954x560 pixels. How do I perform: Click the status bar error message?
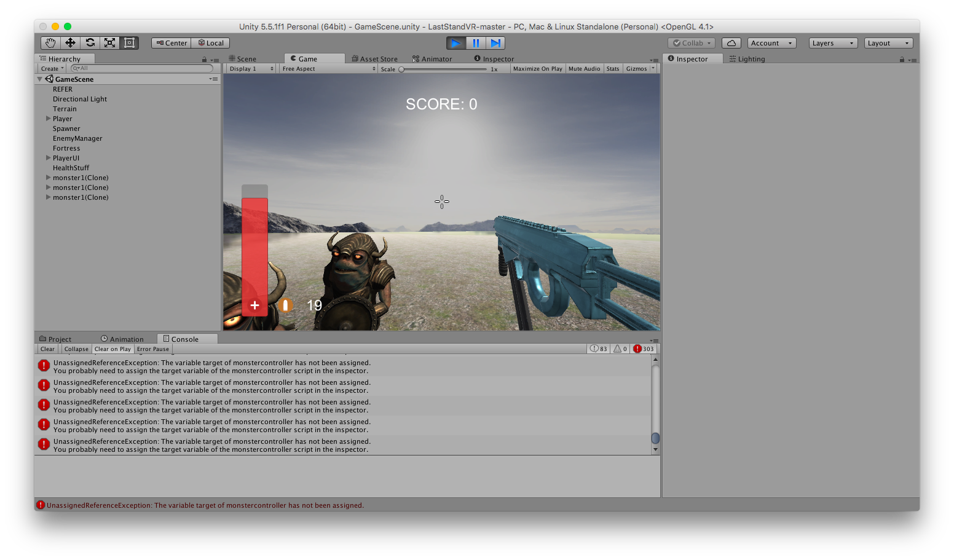pos(205,505)
